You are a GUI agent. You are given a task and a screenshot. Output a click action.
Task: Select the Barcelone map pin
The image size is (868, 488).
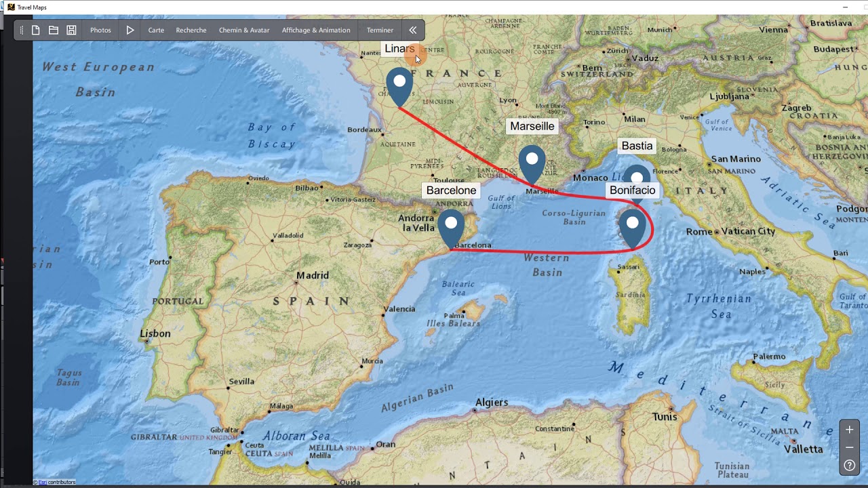tap(451, 228)
